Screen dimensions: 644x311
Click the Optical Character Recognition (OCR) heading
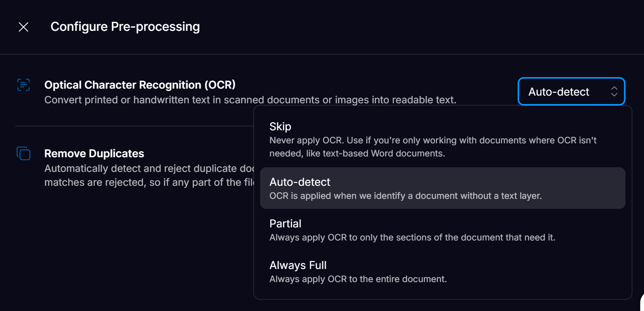pos(140,85)
